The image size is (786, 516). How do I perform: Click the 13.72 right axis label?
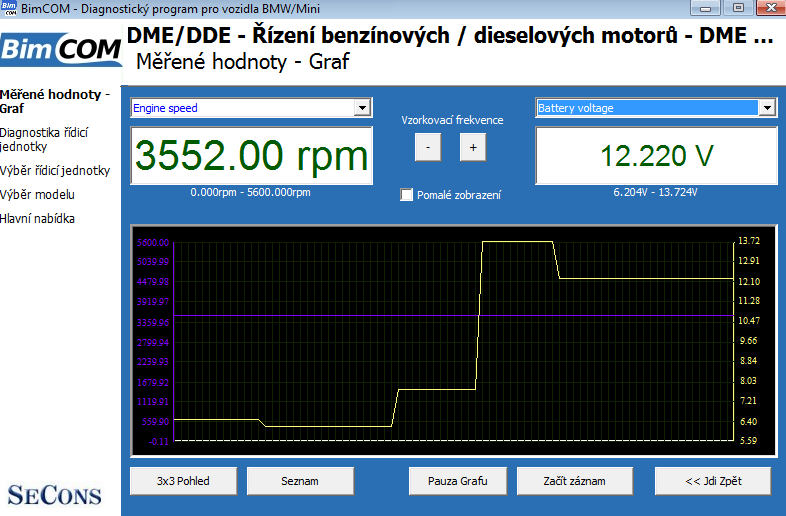click(749, 241)
